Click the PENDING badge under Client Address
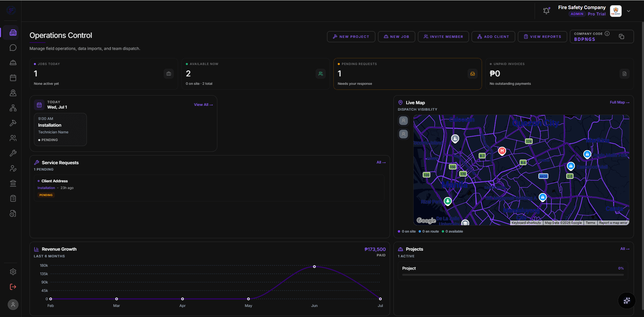The width and height of the screenshot is (644, 317). point(46,195)
